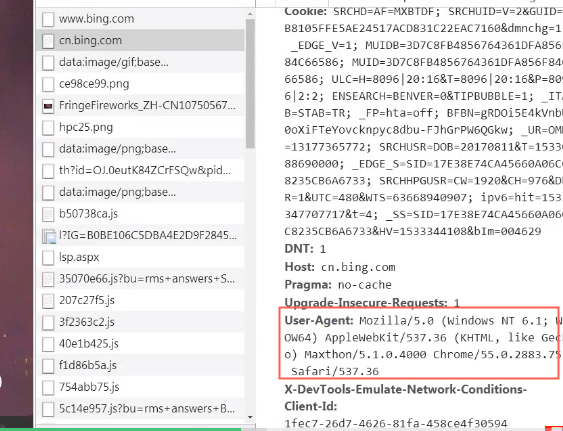563x431 pixels.
Task: Click the User-Agent header name
Action: point(319,320)
